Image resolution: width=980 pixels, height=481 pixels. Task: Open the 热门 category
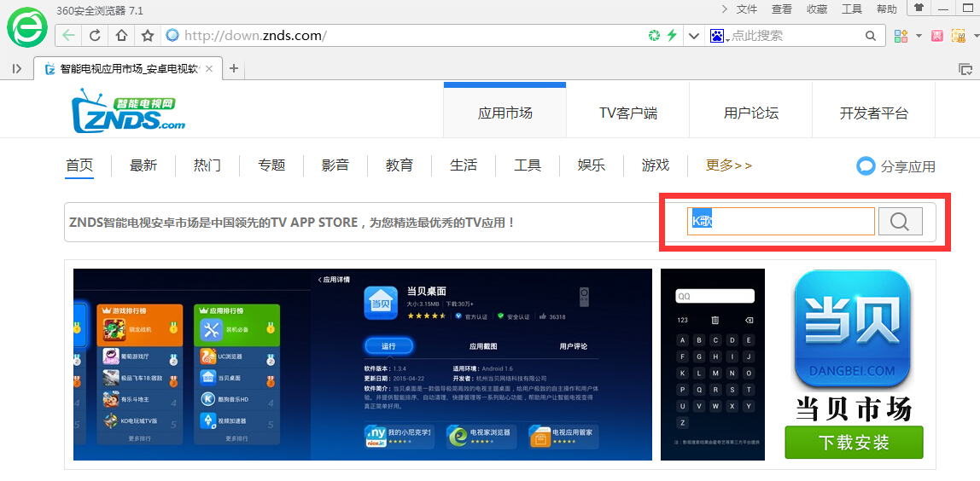tap(207, 165)
